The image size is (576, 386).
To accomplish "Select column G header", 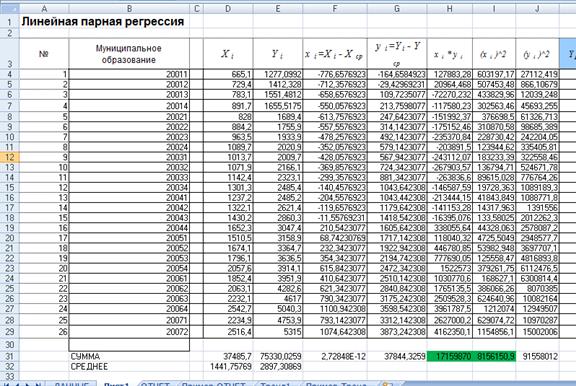I will pyautogui.click(x=397, y=9).
